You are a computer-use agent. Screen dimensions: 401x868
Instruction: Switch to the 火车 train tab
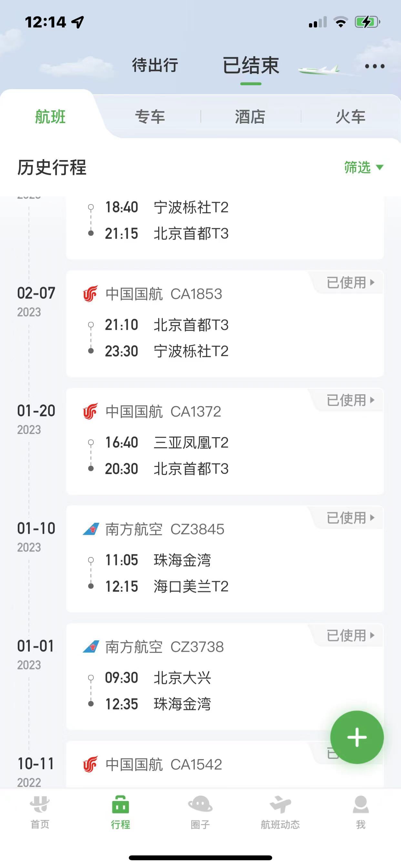point(350,117)
